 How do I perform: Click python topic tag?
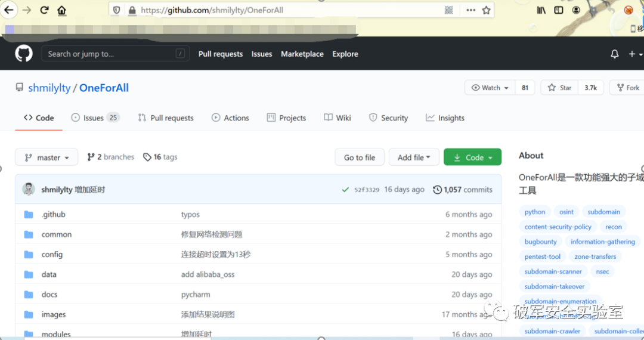535,212
